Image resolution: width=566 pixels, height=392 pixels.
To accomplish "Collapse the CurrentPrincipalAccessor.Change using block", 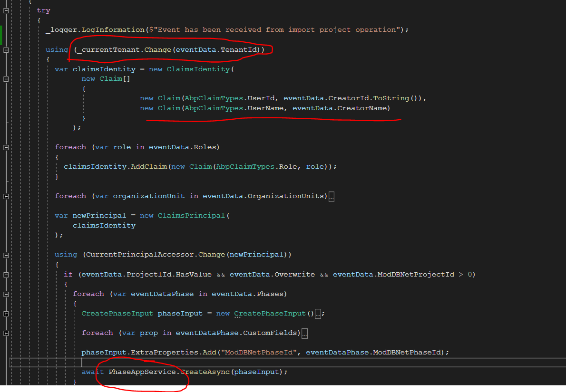I will click(6, 255).
